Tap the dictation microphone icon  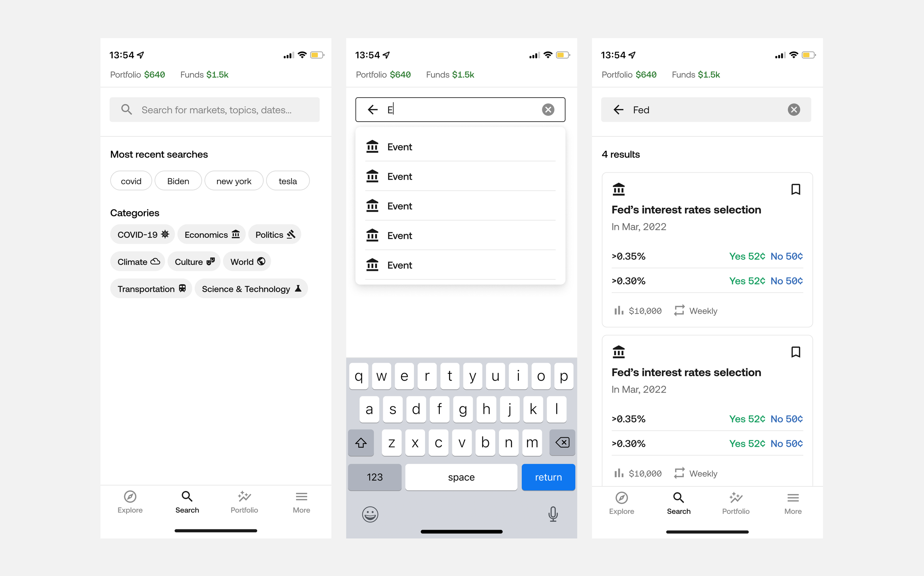tap(553, 514)
